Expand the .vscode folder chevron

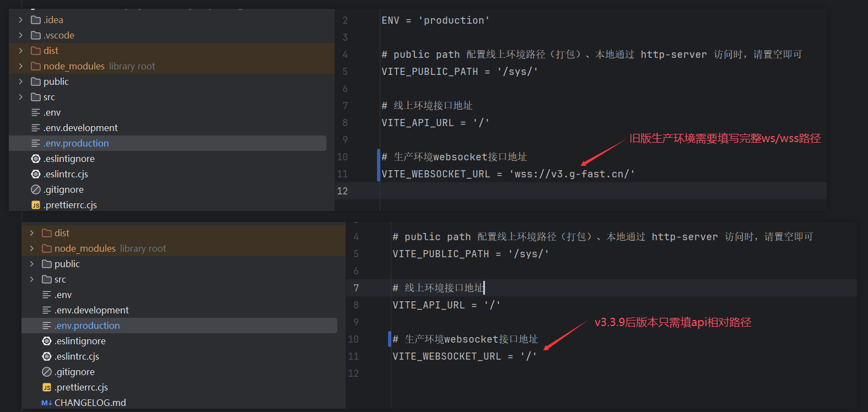(x=21, y=35)
